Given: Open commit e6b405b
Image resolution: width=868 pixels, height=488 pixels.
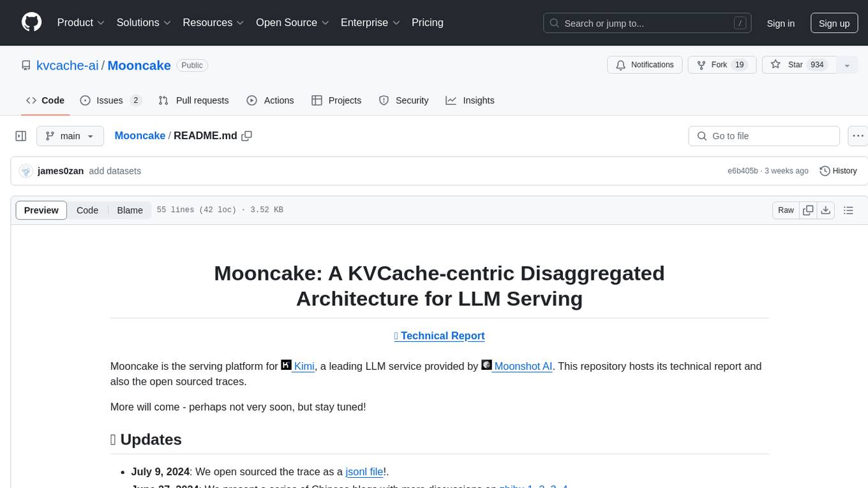Looking at the screenshot, I should pos(743,171).
